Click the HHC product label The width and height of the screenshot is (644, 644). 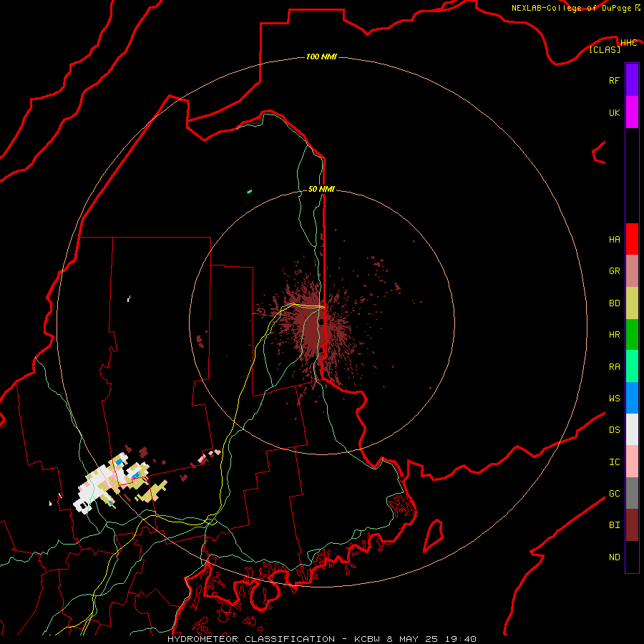[x=628, y=43]
